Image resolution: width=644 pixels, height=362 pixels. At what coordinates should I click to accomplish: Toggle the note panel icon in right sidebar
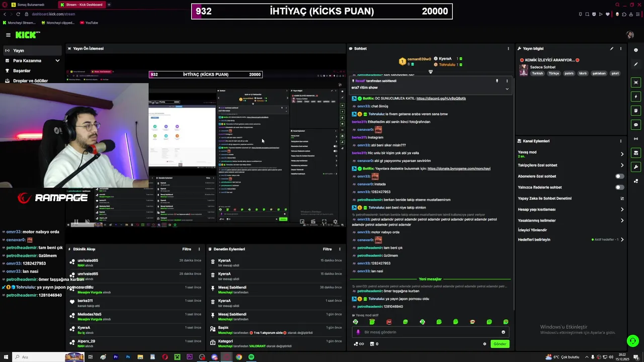[x=636, y=111]
